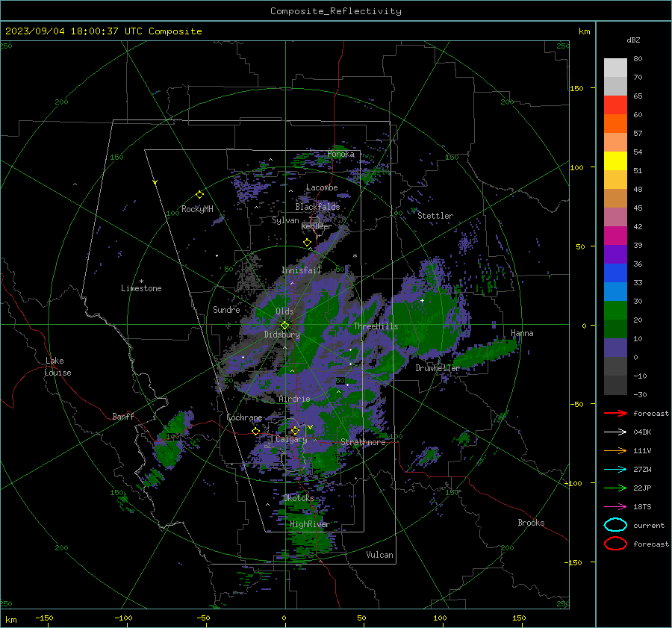Screen dimensions: 672x628
Task: Click the 18TS legend text
Action: click(642, 507)
